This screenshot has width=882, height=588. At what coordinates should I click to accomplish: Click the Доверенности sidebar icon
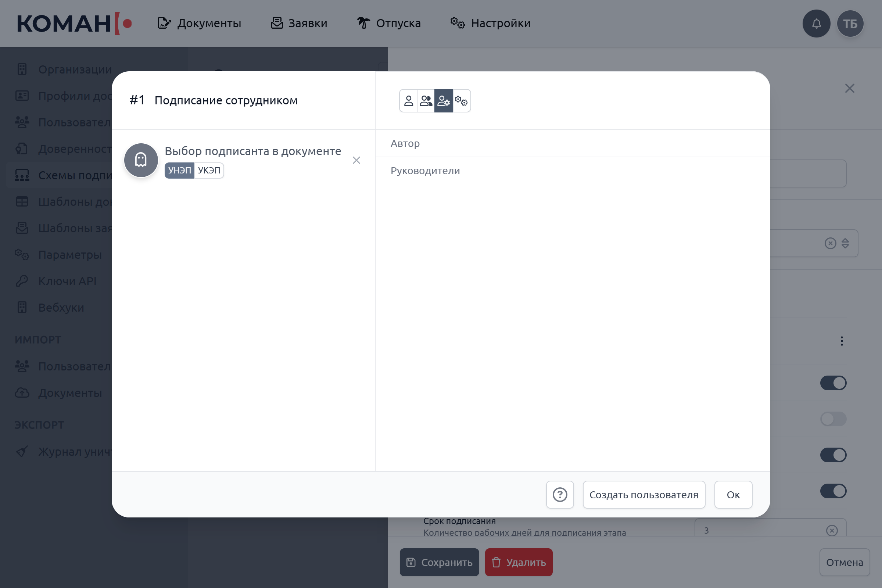click(22, 149)
